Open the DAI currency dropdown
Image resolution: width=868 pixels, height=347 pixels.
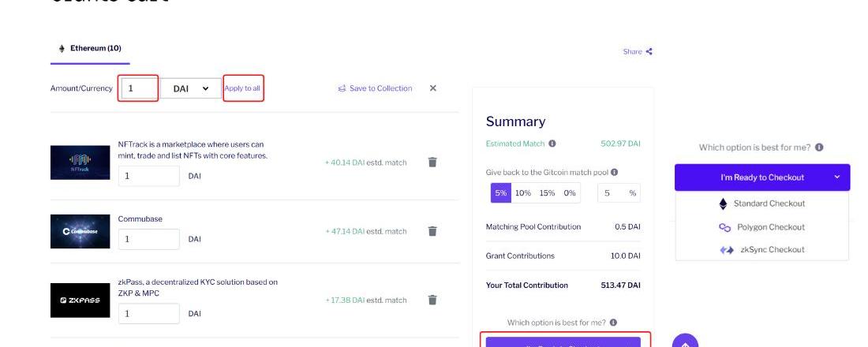click(x=190, y=88)
